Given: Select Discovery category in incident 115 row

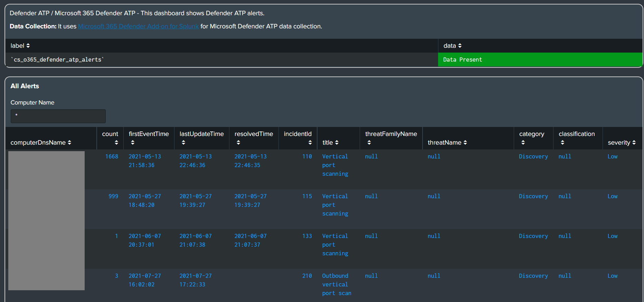Looking at the screenshot, I should [x=533, y=196].
